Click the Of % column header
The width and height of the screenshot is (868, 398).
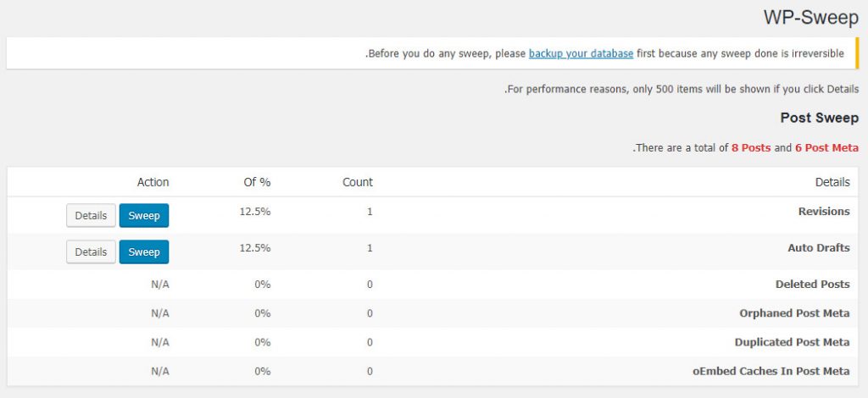(x=257, y=182)
